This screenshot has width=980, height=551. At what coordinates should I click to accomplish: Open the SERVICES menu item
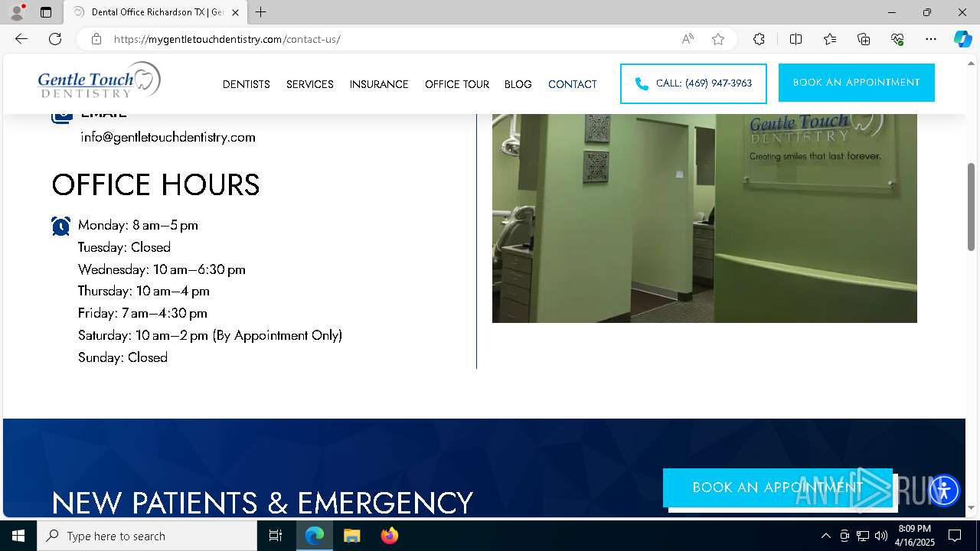[310, 84]
